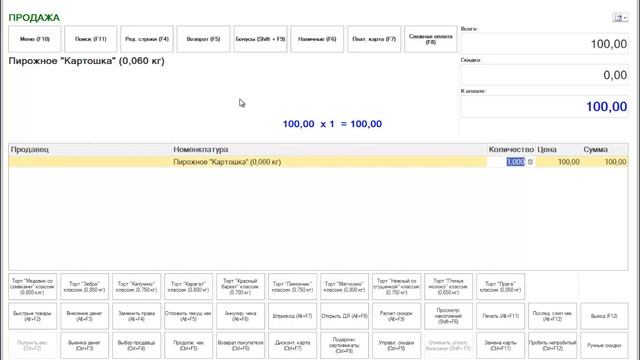Click Бонусы (Shift + F9) button
This screenshot has height=360, width=640.
pos(260,39)
